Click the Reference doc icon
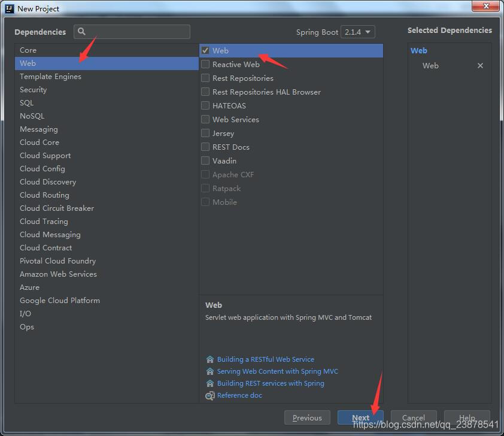Viewport: 504px width, 436px height. point(210,395)
